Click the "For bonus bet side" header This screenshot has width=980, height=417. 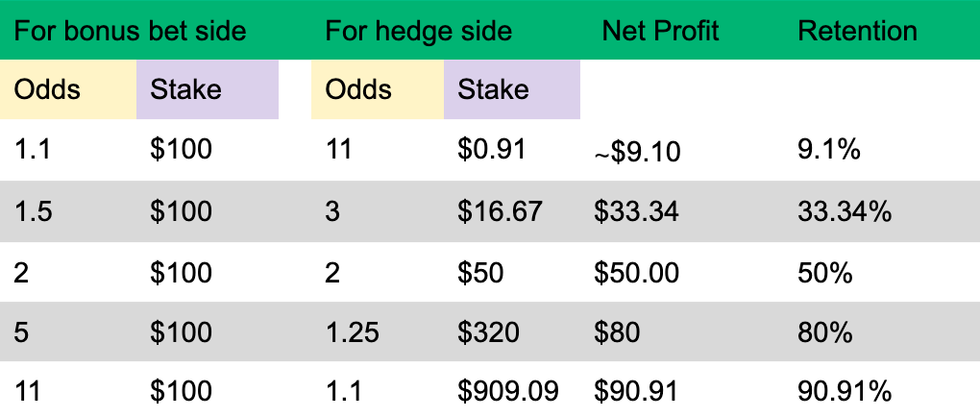pos(131,31)
